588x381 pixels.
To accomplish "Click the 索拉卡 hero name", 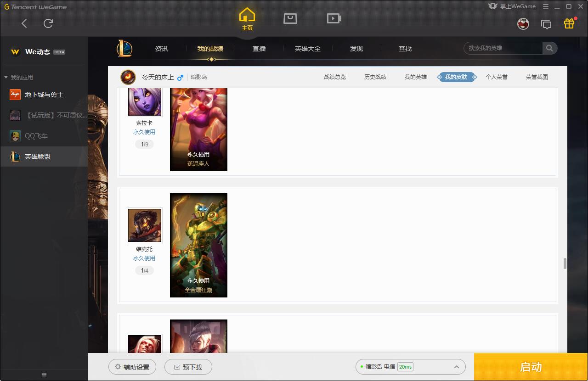I will coord(144,123).
